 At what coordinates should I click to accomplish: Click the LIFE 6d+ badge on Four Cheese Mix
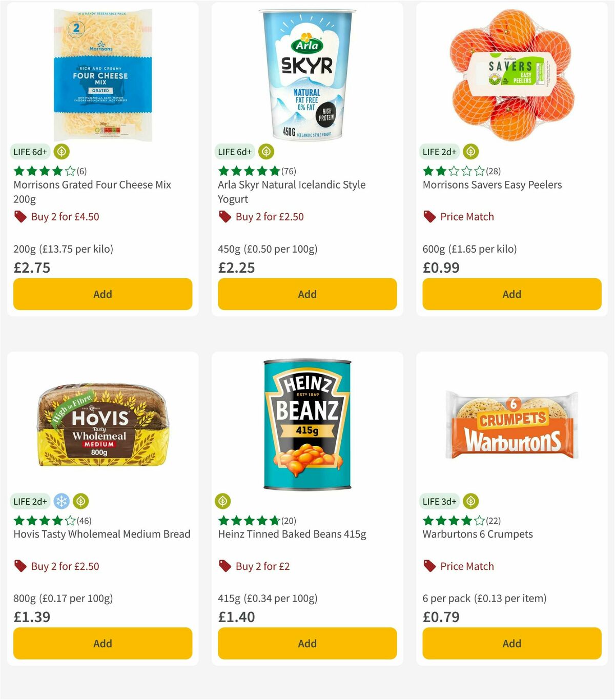click(30, 152)
